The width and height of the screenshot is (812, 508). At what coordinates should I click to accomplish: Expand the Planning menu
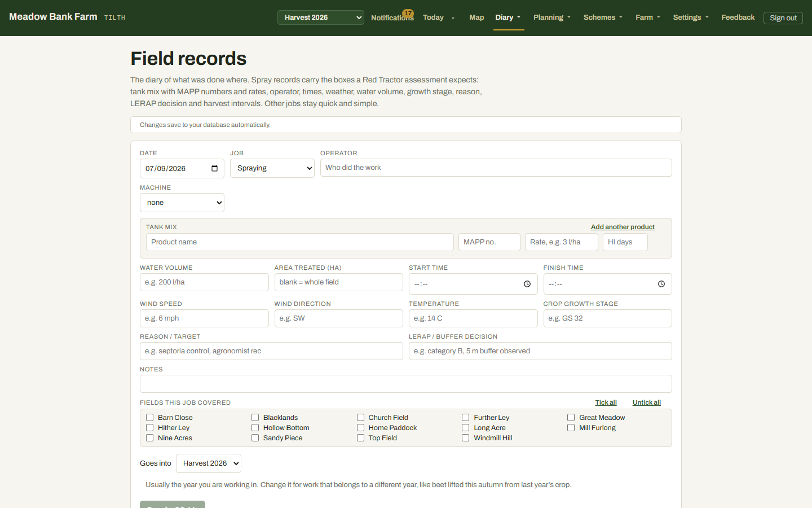click(x=552, y=17)
